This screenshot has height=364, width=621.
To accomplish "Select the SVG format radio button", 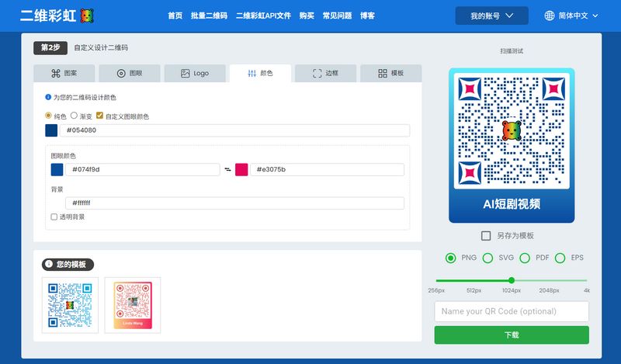I will 488,258.
